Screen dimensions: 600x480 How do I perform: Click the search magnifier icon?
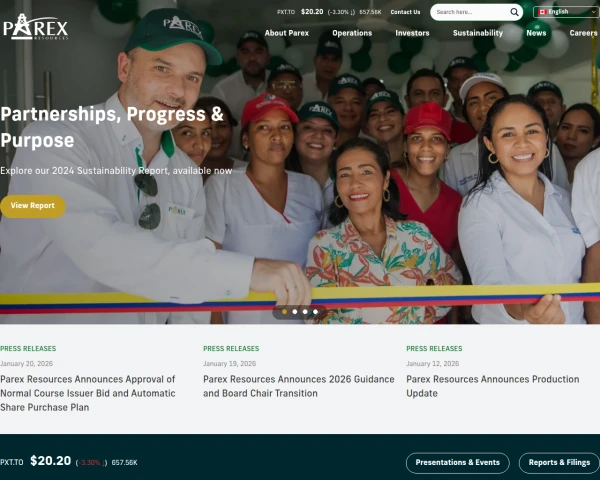click(x=514, y=12)
